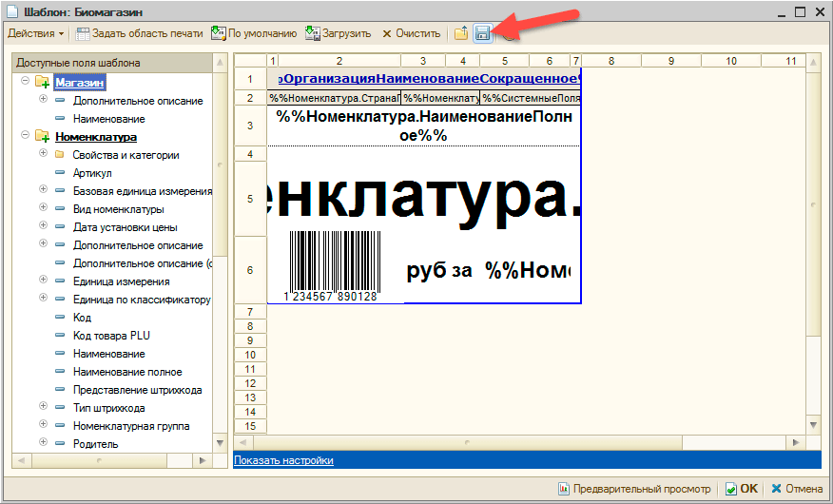Image resolution: width=833 pixels, height=504 pixels.
Task: Expand Дополнительное описание under Магазин
Action: click(43, 99)
